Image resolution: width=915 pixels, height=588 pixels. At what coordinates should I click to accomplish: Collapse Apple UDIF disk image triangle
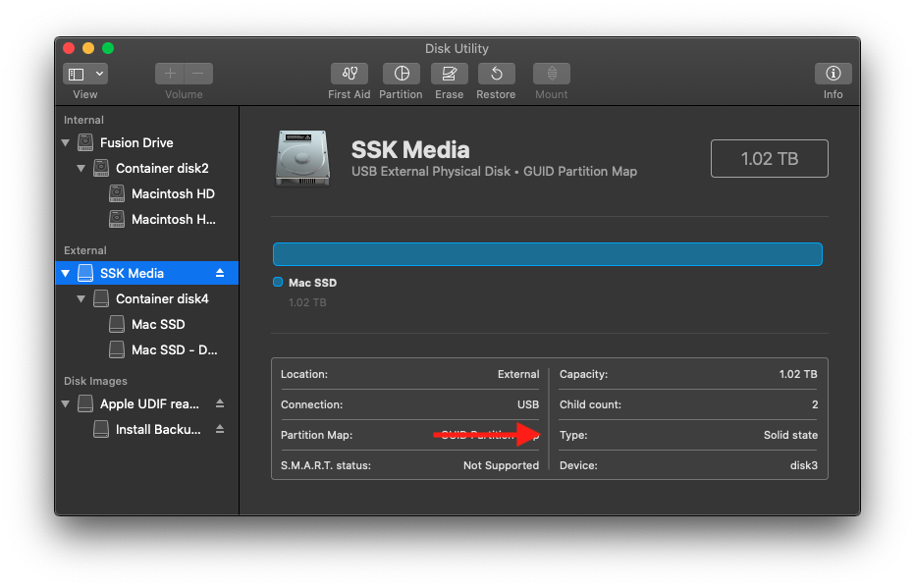(66, 404)
